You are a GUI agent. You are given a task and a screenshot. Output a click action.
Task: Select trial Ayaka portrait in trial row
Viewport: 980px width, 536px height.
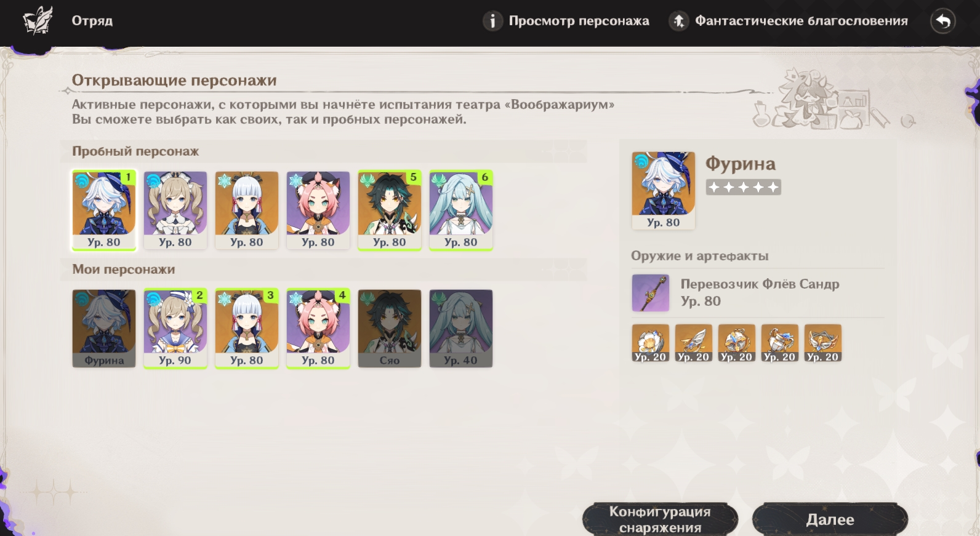247,210
